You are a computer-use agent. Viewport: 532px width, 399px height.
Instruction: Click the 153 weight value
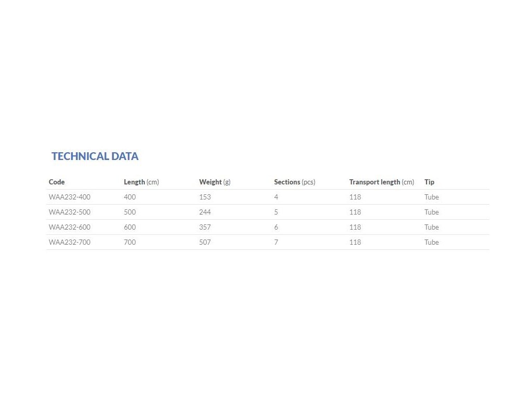point(205,197)
